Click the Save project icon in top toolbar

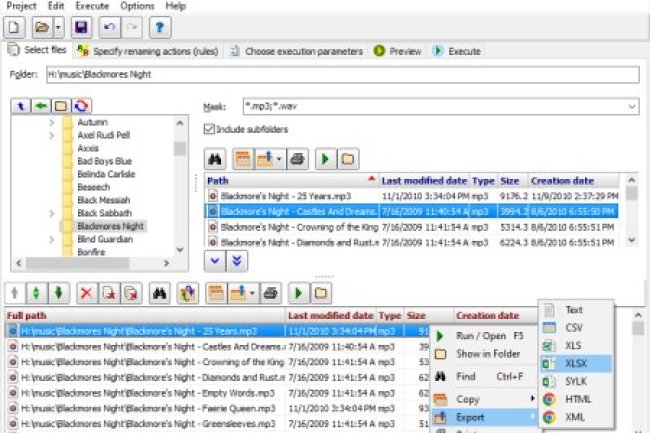tap(81, 26)
